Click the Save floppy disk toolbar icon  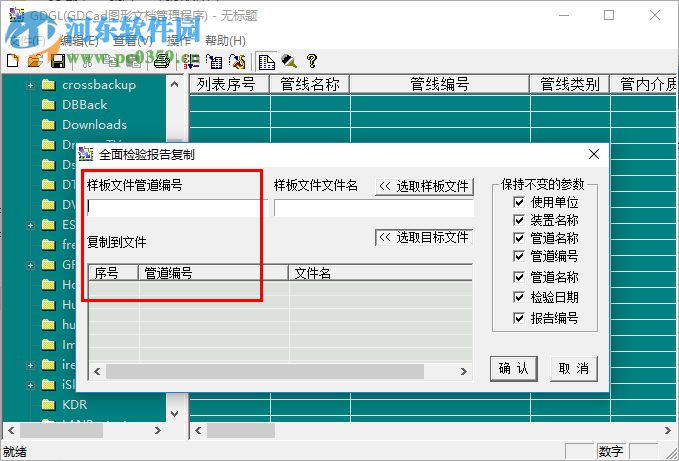click(58, 61)
